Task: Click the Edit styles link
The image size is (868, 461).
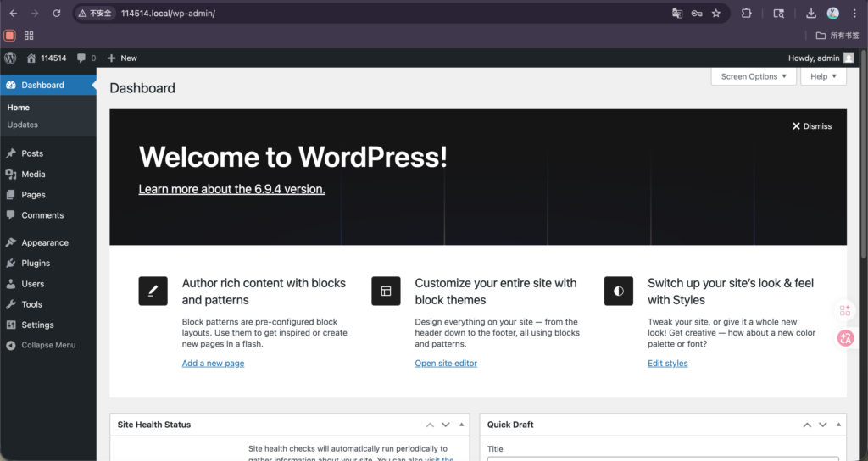Action: pos(668,363)
